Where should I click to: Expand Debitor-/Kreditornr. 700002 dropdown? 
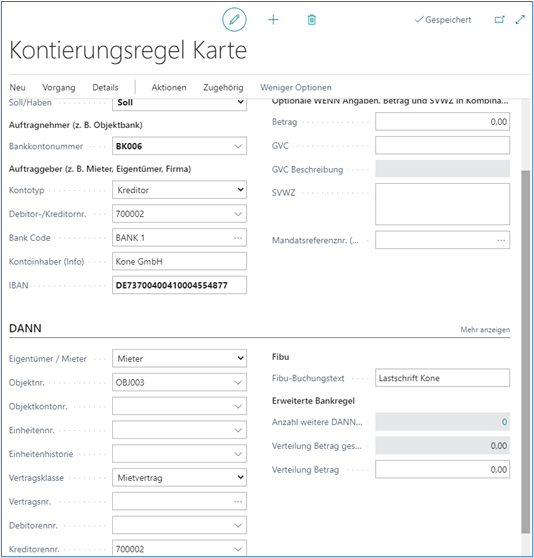point(238,214)
